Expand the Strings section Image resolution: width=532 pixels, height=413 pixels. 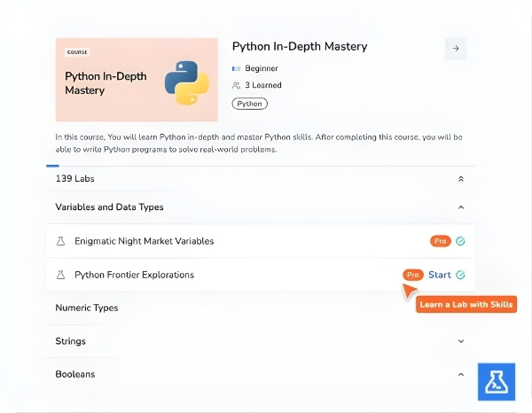click(461, 341)
